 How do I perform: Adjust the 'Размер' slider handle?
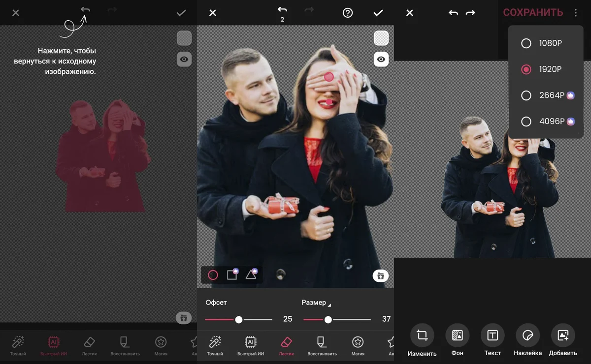point(328,319)
